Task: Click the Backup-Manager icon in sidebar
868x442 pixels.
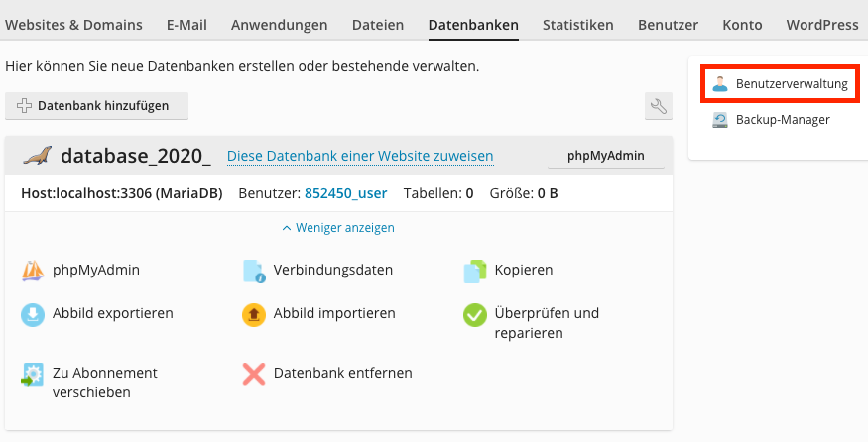Action: 720,120
